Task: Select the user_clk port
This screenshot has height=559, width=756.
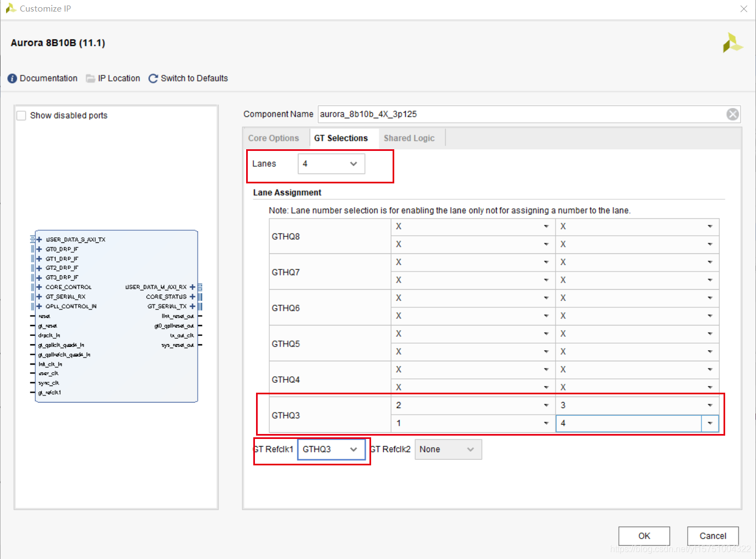Action: [48, 373]
